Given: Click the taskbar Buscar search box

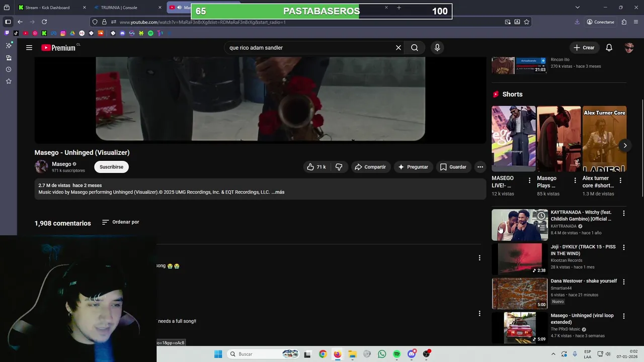Looking at the screenshot, I should [x=263, y=354].
